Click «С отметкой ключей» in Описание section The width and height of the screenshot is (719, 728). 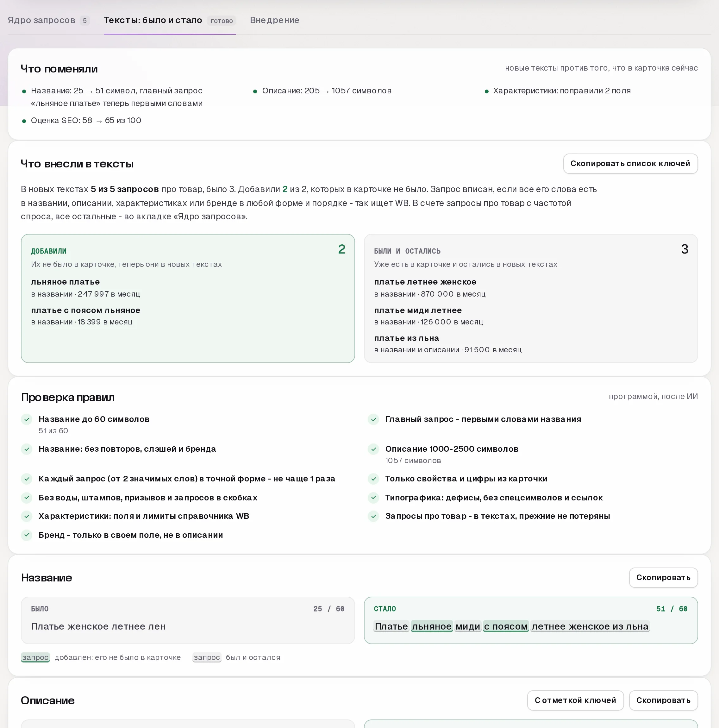pos(575,700)
